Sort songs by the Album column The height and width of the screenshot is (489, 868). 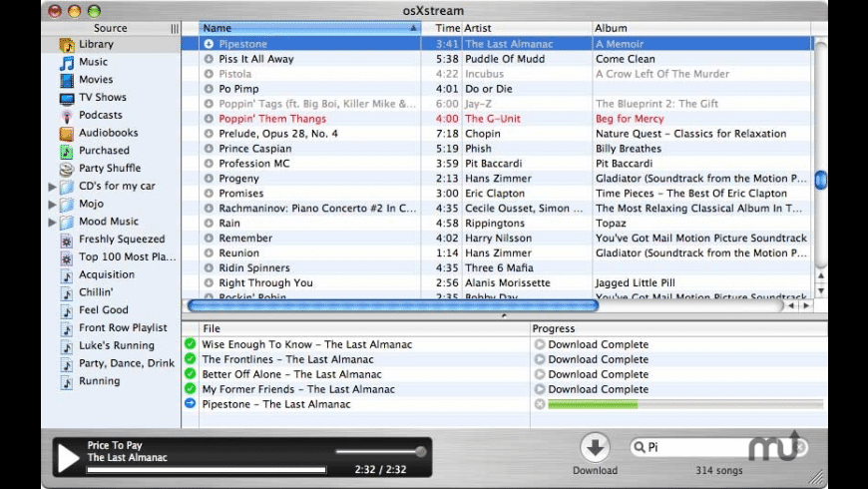[x=701, y=28]
